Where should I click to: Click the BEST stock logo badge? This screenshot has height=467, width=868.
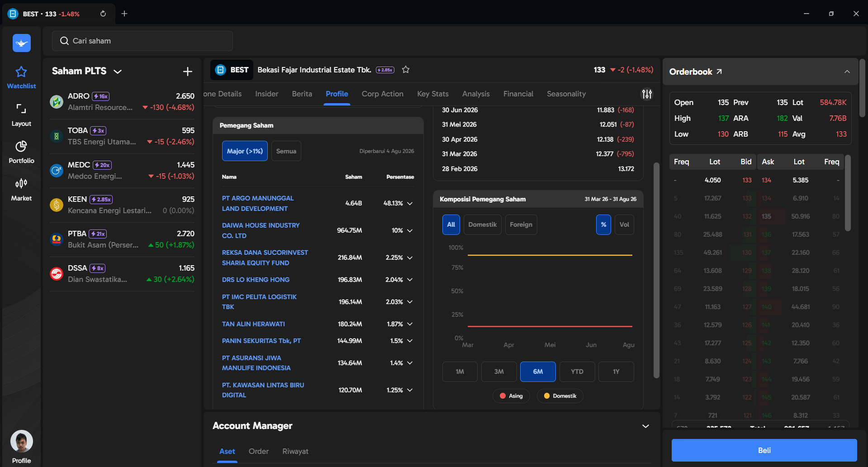(221, 70)
